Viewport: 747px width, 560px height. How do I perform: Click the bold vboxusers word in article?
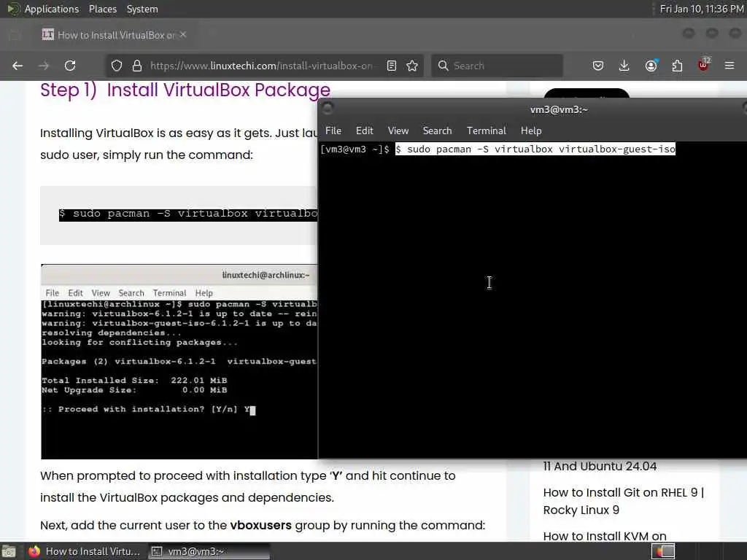(x=260, y=525)
